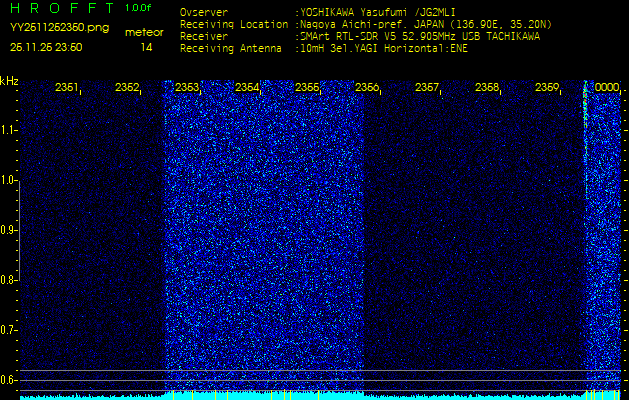The height and width of the screenshot is (400, 629).
Task: Click the 2359 time marker
Action: (547, 87)
